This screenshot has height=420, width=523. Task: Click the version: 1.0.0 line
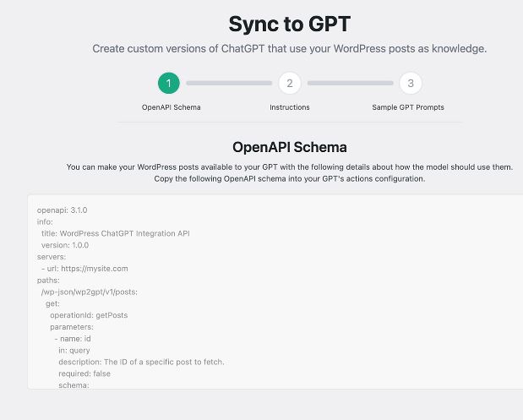coord(65,245)
